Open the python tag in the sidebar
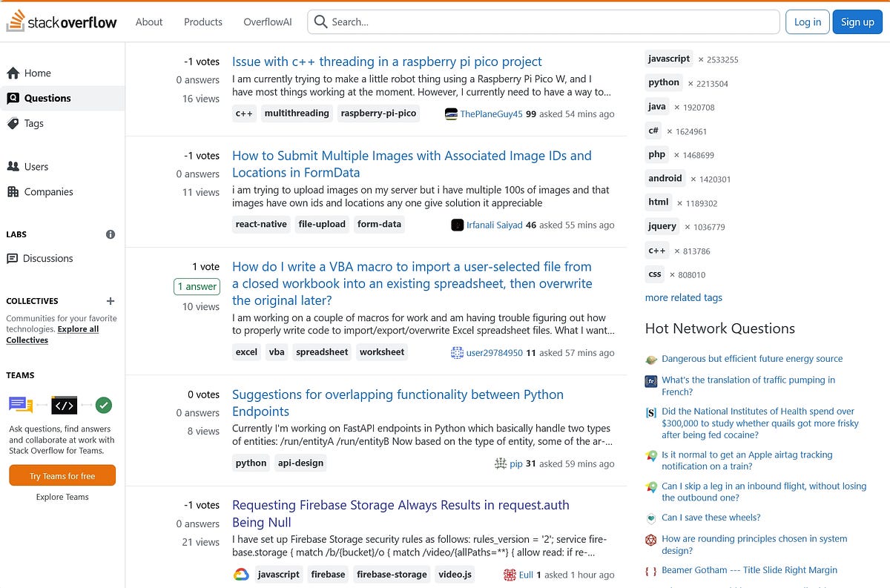The width and height of the screenshot is (890, 588). 663,82
